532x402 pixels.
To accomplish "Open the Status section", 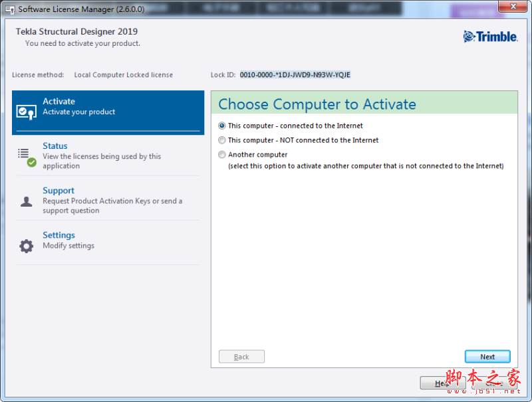I will [108, 156].
